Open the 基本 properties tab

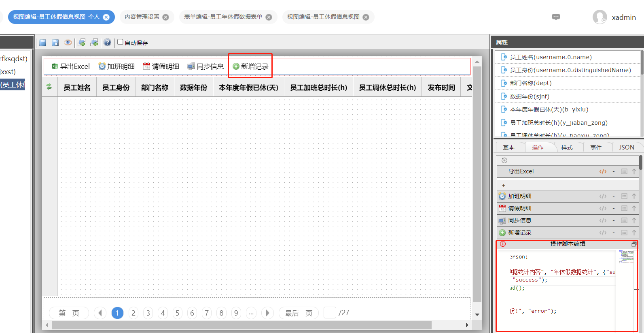pyautogui.click(x=508, y=147)
